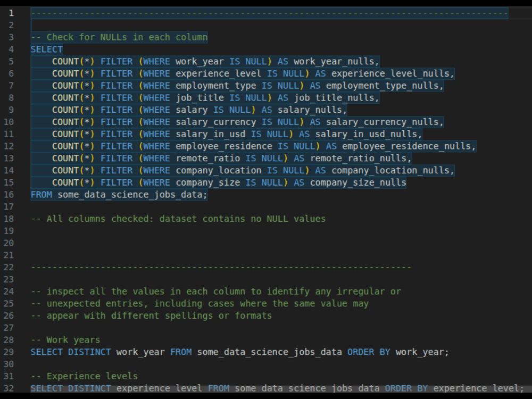Screen dimensions: 532x399
Task: Click 'ORDER BY experience_level;' on line 32
Action: [454, 388]
